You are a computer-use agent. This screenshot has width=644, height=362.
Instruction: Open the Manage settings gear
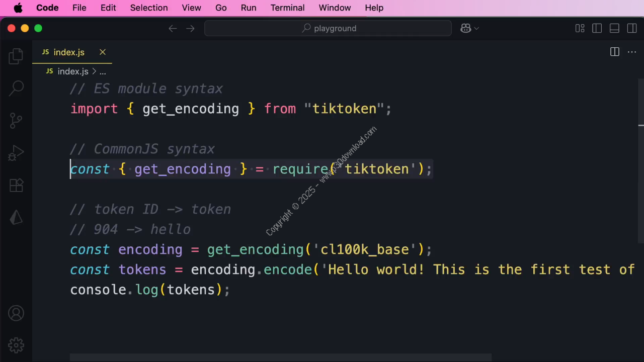[x=16, y=345]
